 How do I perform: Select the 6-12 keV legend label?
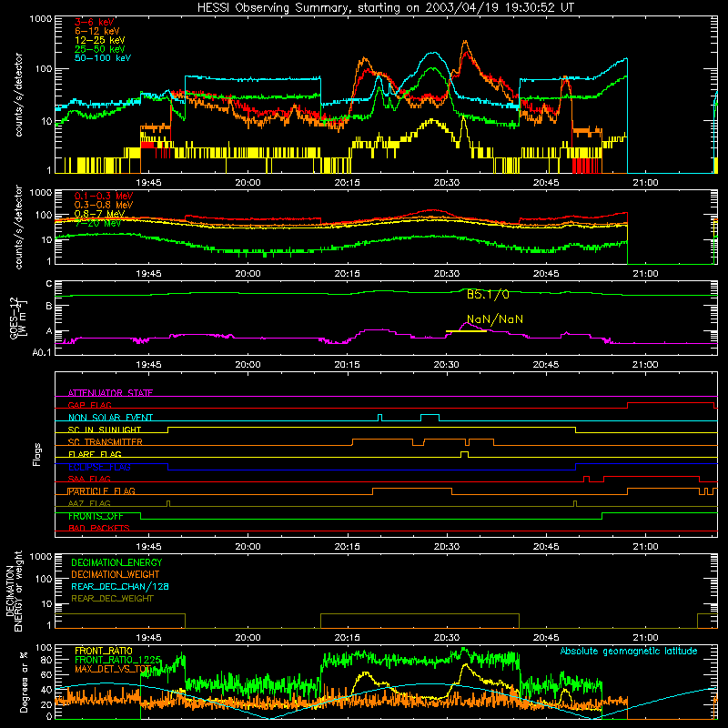[97, 31]
